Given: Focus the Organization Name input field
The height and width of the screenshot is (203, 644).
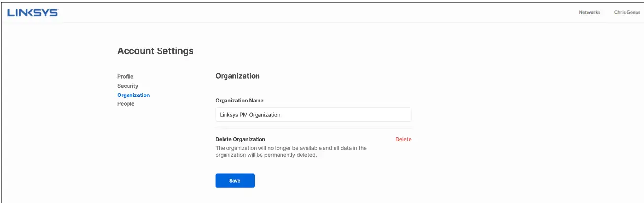Looking at the screenshot, I should (x=313, y=115).
